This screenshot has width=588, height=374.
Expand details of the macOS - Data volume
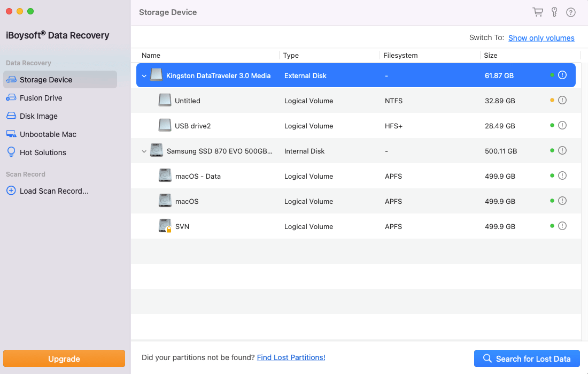tap(562, 175)
